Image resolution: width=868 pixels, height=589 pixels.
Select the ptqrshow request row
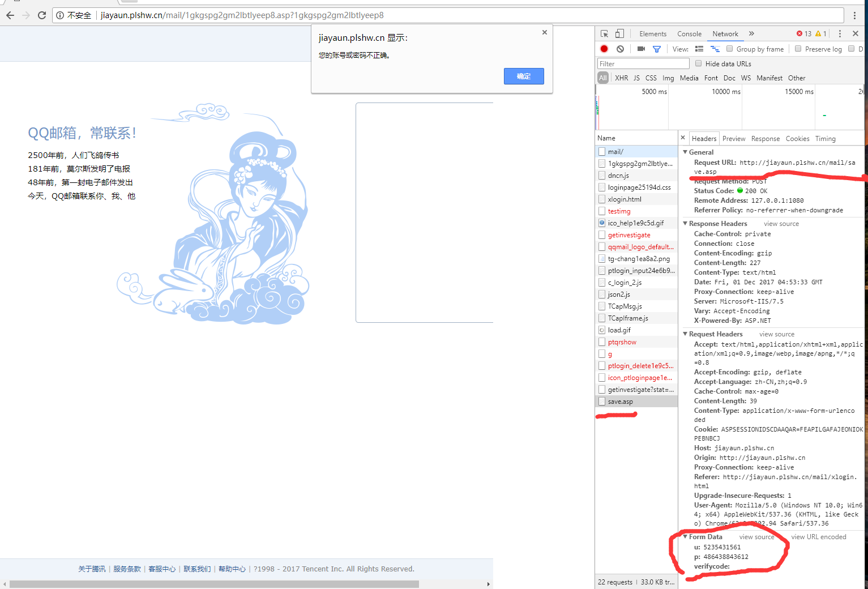tap(636, 342)
